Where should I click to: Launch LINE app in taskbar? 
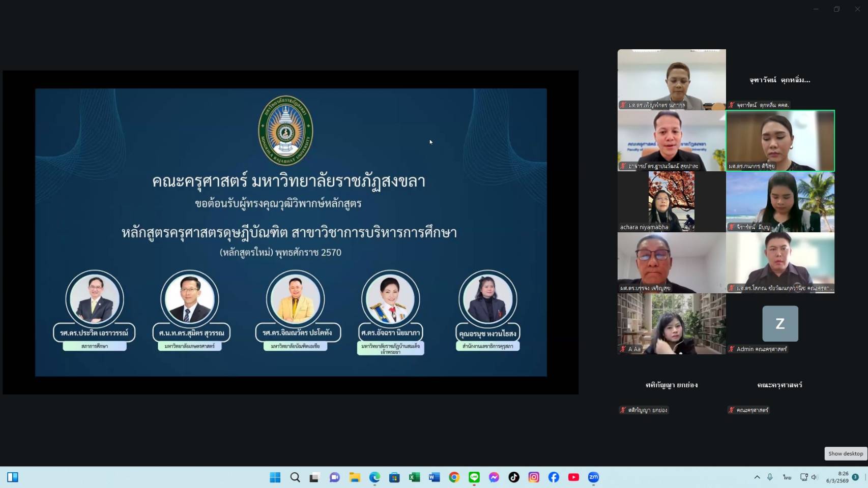474,477
